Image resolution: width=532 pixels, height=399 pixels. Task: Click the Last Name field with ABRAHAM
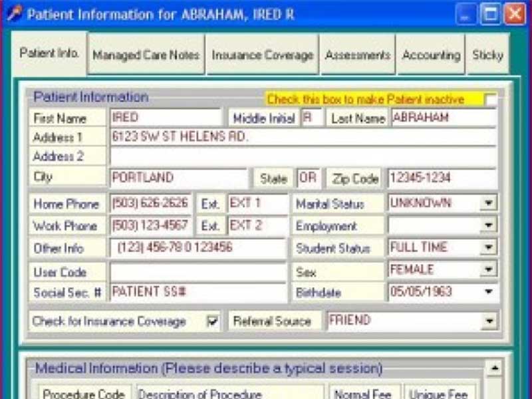pos(444,118)
